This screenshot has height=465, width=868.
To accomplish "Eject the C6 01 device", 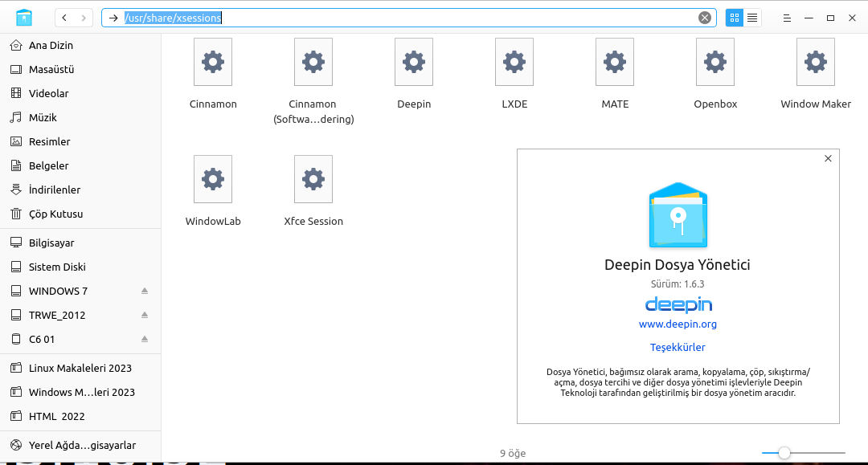I will [x=145, y=339].
